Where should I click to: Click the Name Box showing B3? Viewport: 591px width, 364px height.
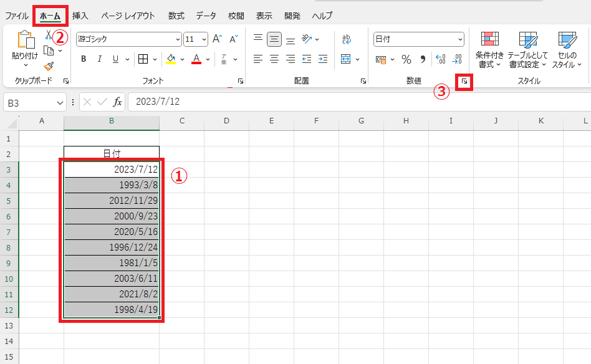click(x=35, y=102)
